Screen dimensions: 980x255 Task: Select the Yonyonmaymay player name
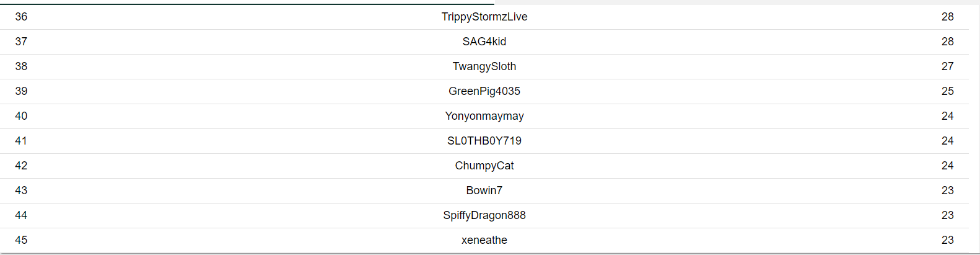click(x=484, y=116)
